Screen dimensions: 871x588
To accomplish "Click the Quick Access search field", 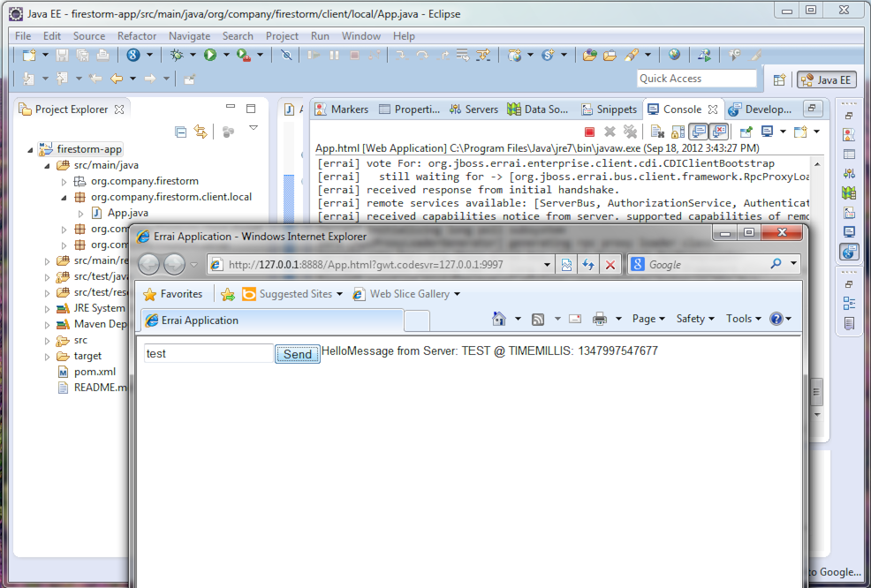I will tap(697, 79).
